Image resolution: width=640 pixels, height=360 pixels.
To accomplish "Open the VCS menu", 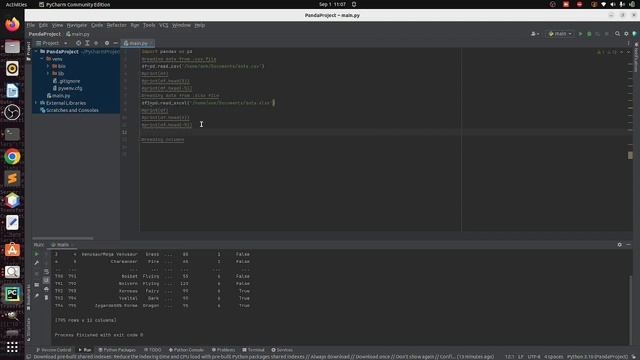I will (164, 25).
